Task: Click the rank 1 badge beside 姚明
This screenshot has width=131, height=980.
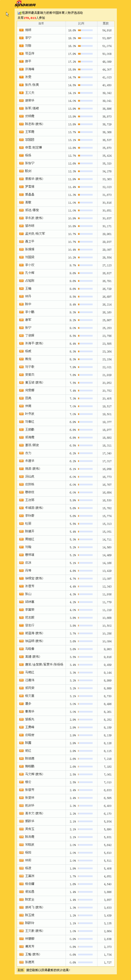Action: pyautogui.click(x=21, y=30)
